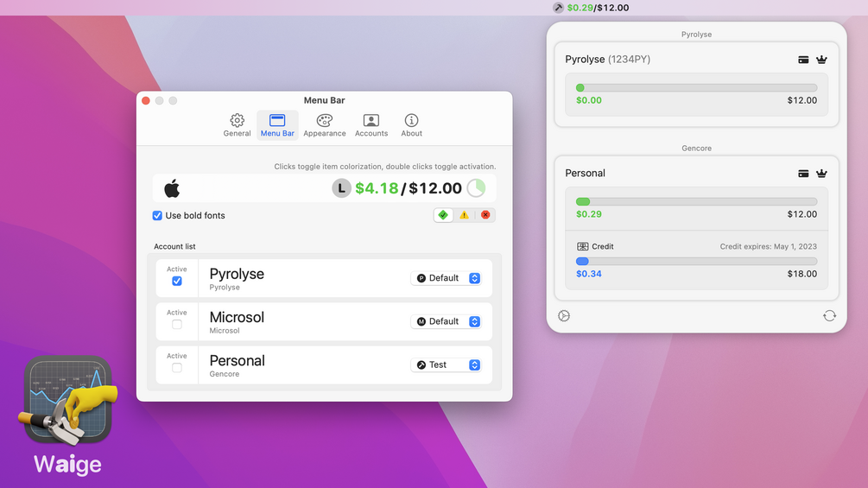Open the About tab

[x=411, y=125]
